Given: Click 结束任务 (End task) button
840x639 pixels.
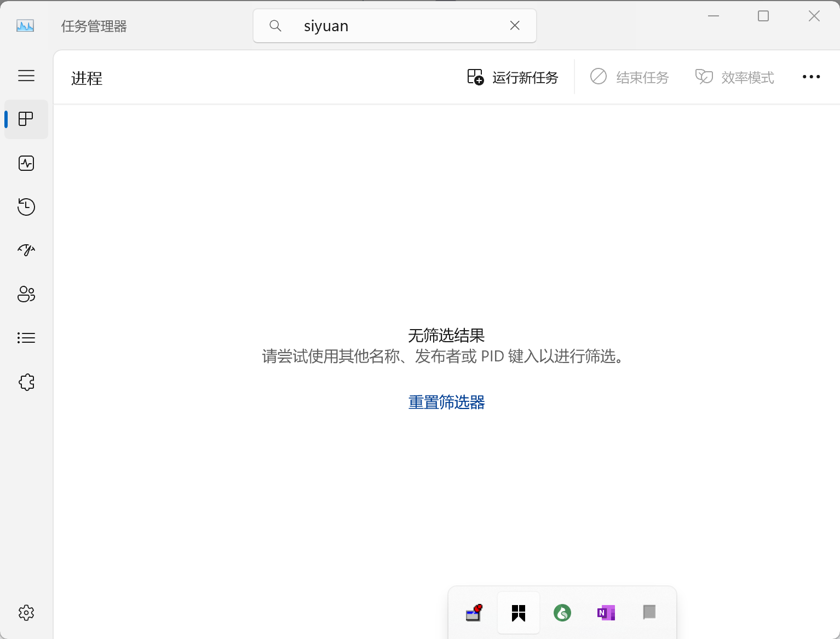Looking at the screenshot, I should [630, 77].
